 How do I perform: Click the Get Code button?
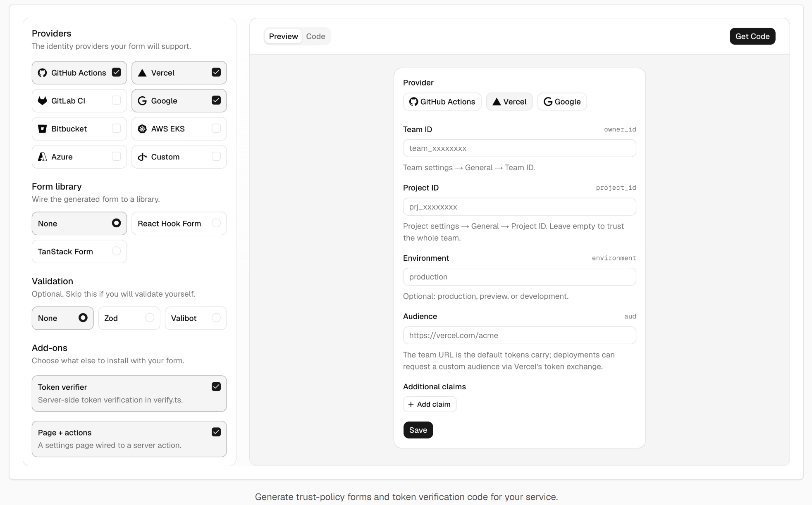pyautogui.click(x=752, y=36)
